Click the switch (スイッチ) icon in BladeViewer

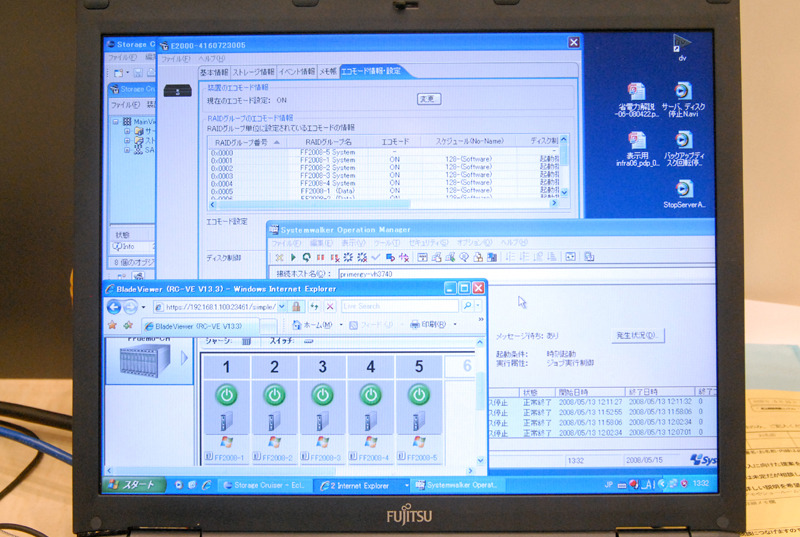[308, 341]
